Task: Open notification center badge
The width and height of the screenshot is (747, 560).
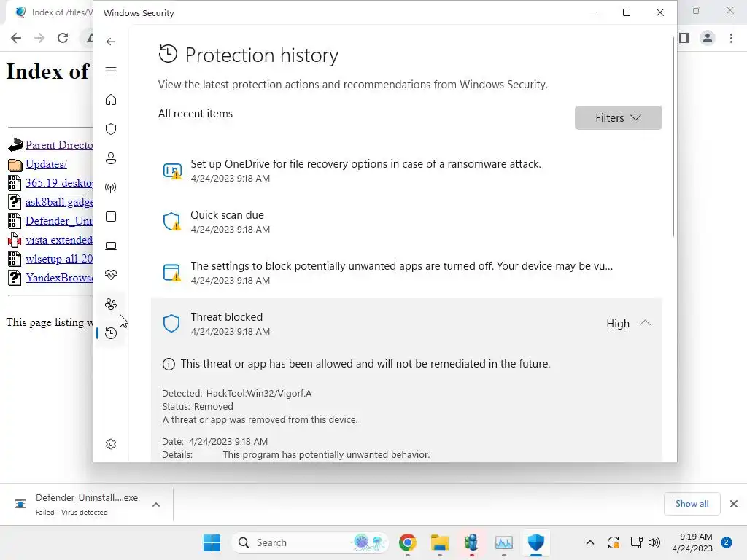Action: coord(726,542)
